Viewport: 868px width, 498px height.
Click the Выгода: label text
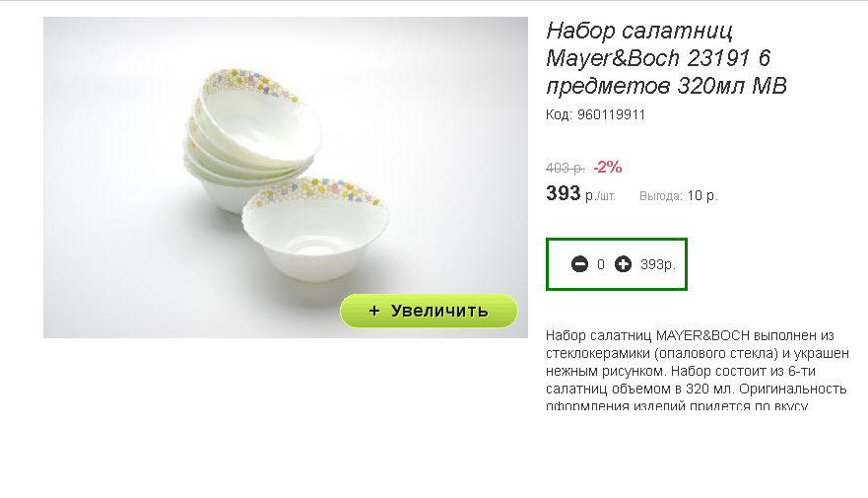661,196
